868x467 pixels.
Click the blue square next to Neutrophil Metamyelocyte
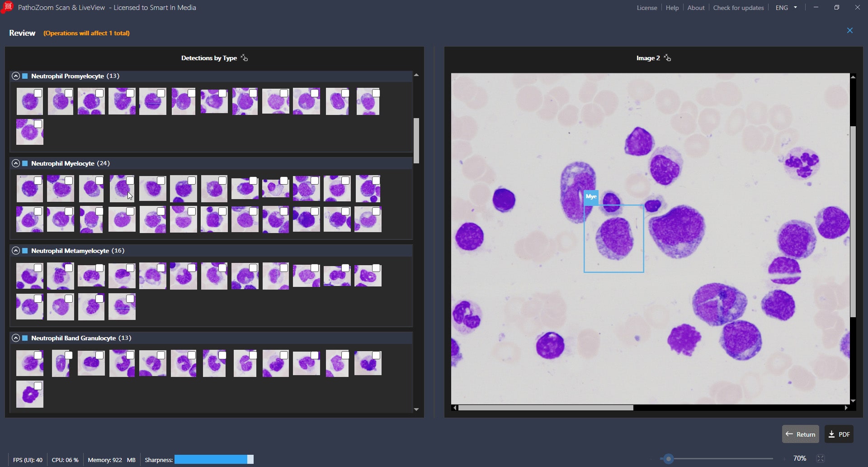[x=25, y=251]
